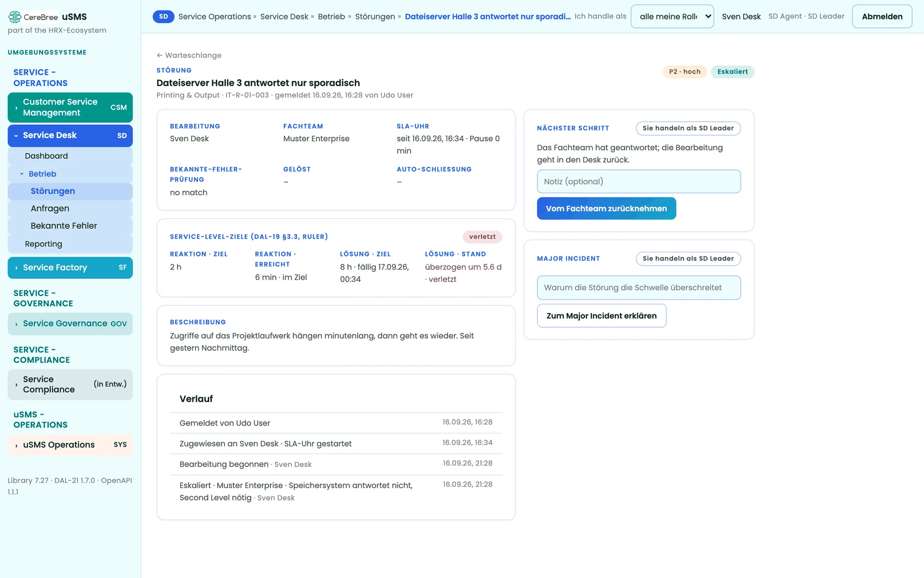
Task: Click the P2 · hoch priority badge
Action: (x=685, y=71)
